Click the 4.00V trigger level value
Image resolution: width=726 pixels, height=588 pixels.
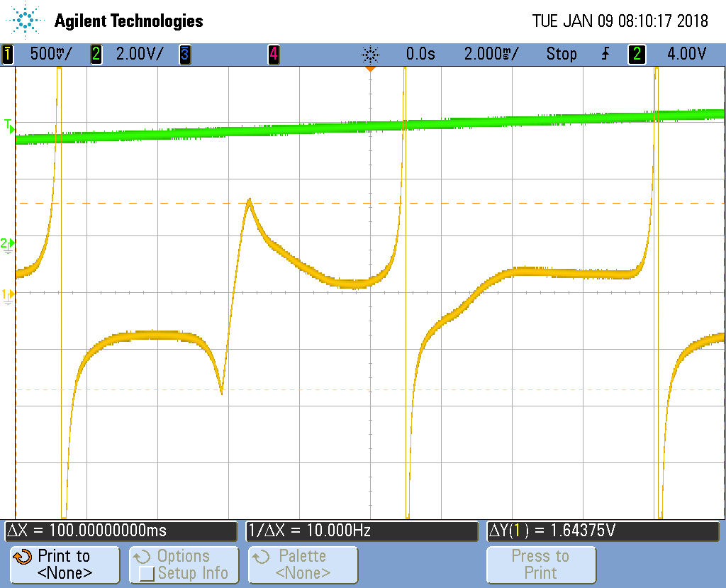(x=686, y=54)
